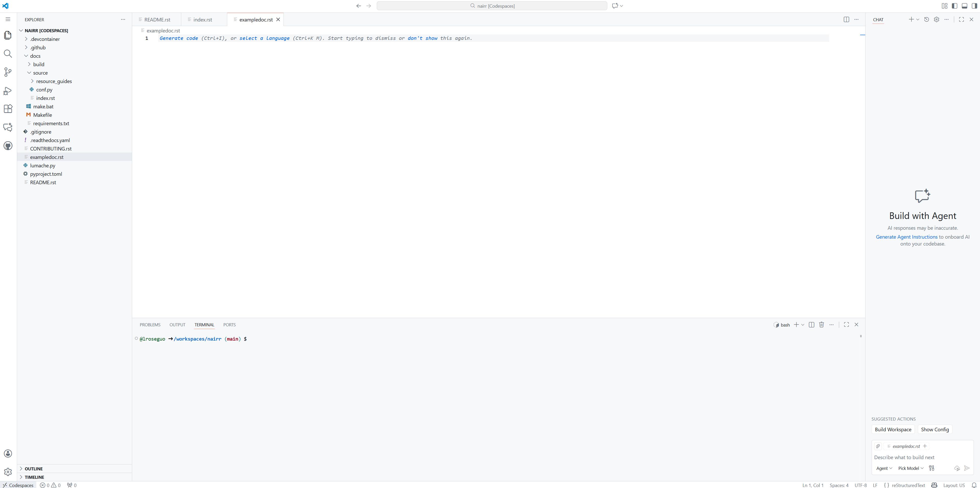Open the Search view in the activity bar

tap(8, 54)
